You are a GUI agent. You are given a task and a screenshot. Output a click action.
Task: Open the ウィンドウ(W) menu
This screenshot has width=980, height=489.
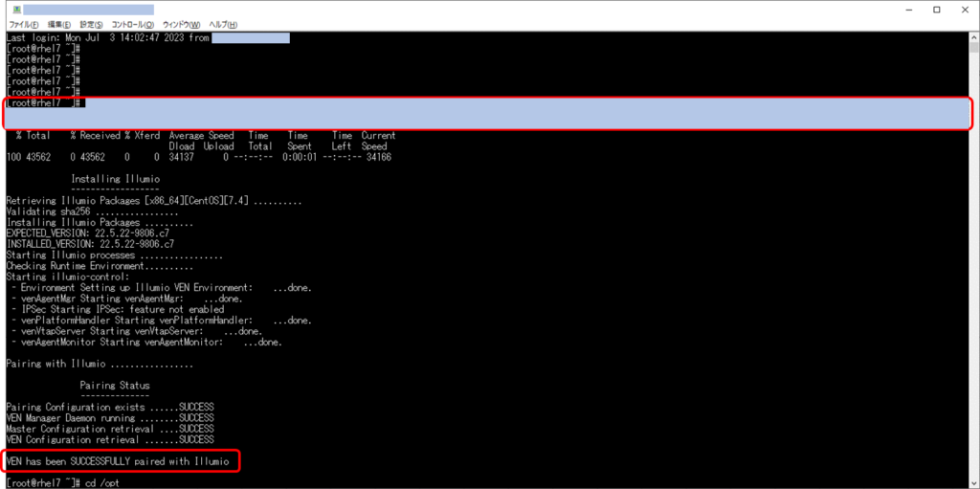point(181,24)
